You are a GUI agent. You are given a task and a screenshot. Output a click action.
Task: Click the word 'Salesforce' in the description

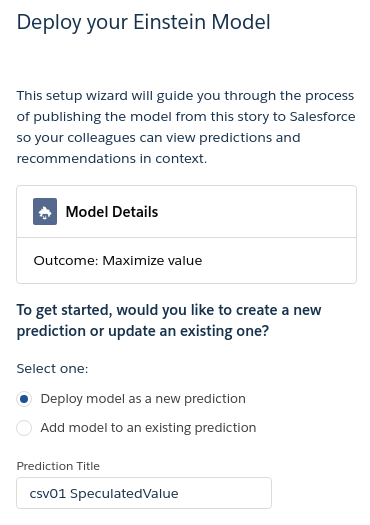[322, 117]
